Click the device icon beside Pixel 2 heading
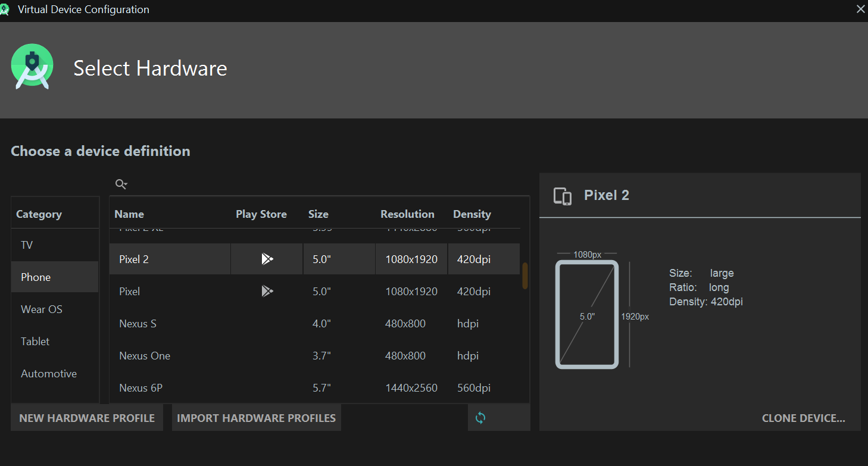Image resolution: width=868 pixels, height=466 pixels. (x=563, y=196)
